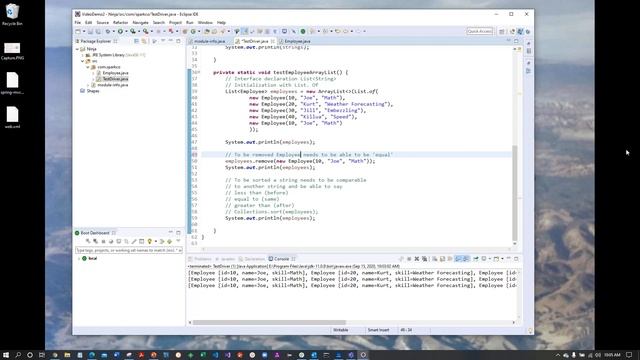The width and height of the screenshot is (640, 360).
Task: Maximize the Package Explorer view
Action: 178,41
